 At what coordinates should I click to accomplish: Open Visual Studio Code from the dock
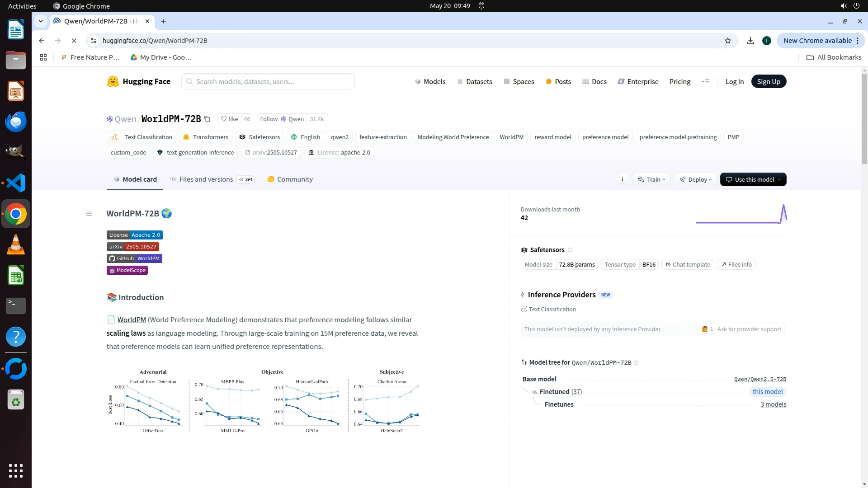(16, 183)
